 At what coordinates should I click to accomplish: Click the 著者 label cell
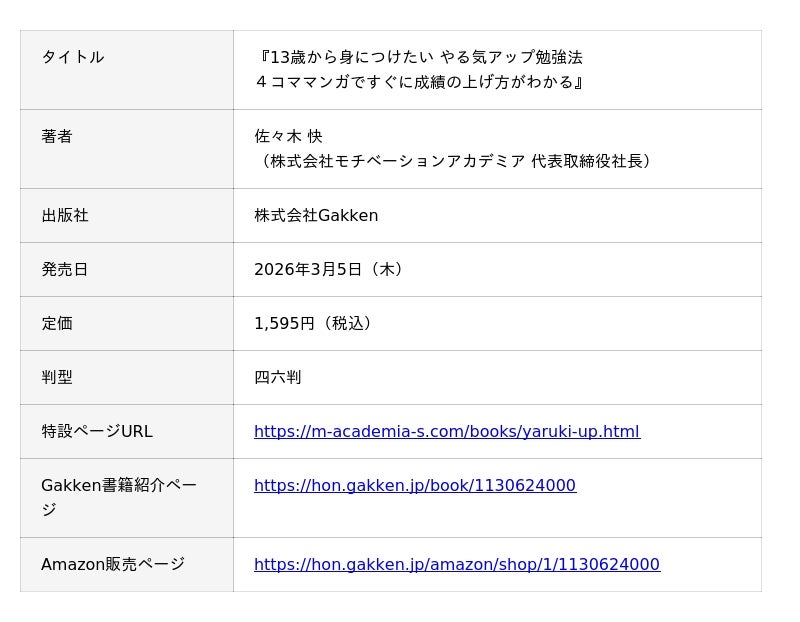[57, 137]
